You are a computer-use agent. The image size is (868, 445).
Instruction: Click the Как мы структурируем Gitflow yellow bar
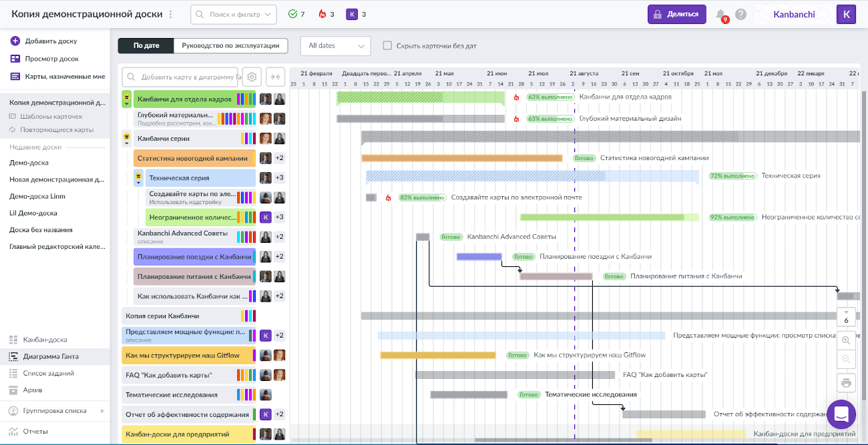click(438, 355)
